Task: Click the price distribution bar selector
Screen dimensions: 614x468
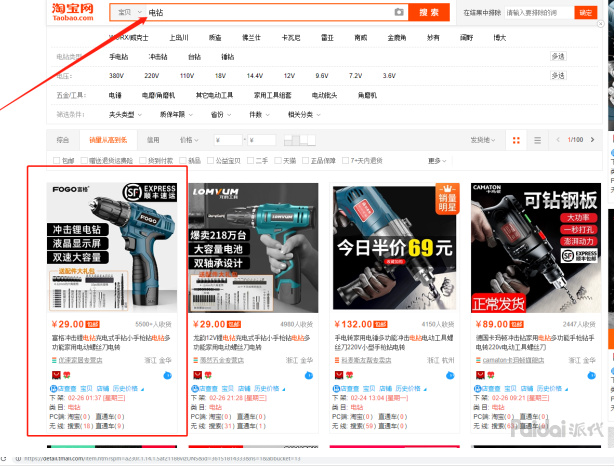Action: pyautogui.click(x=300, y=140)
